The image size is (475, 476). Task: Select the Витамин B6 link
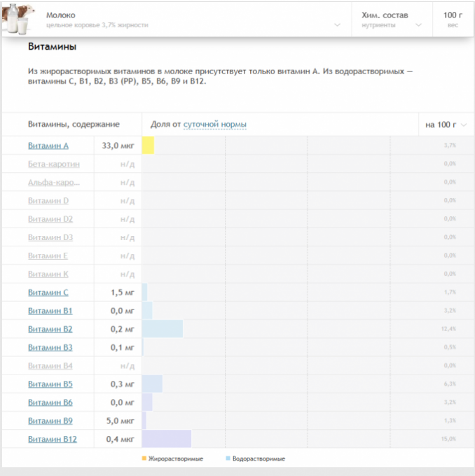[50, 402]
